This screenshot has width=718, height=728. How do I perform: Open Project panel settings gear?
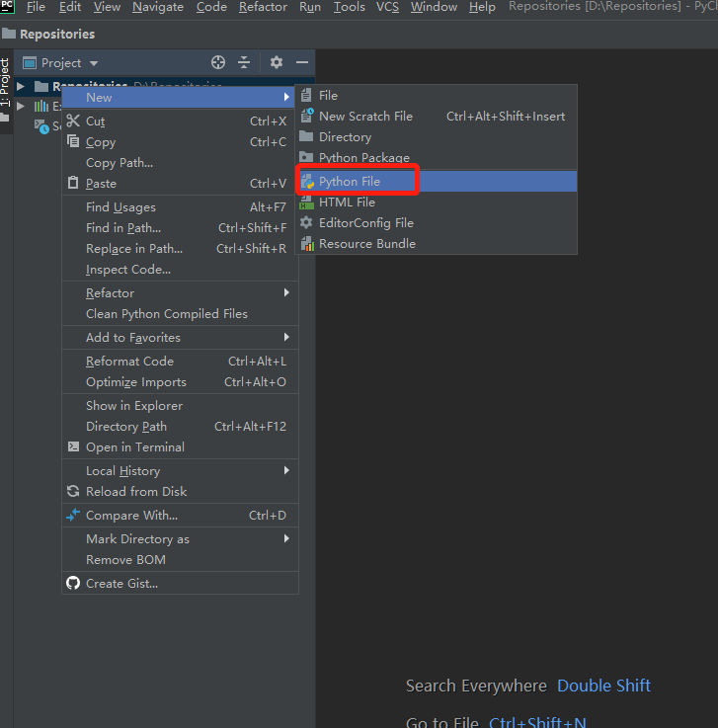click(277, 62)
